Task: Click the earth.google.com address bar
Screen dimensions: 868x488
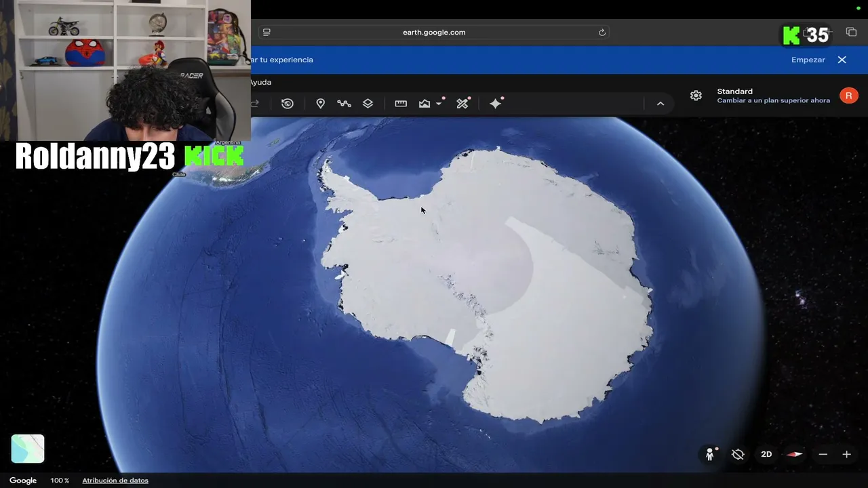Action: pyautogui.click(x=434, y=32)
